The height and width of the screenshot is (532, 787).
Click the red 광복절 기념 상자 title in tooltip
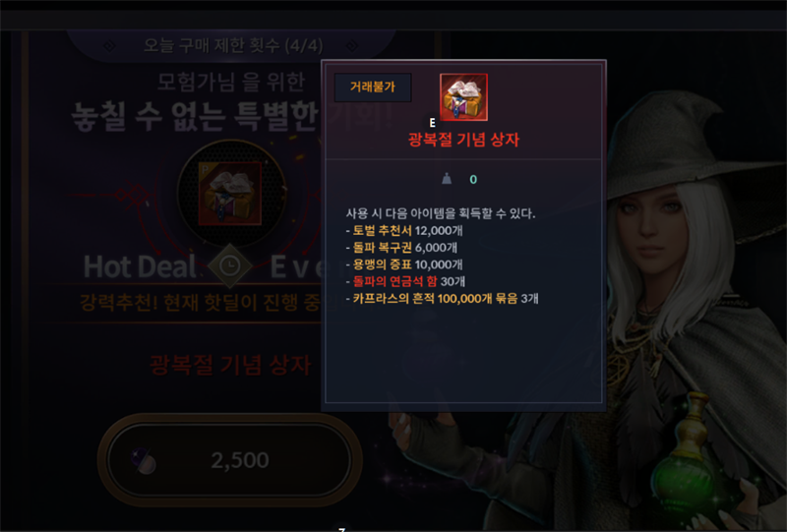[x=463, y=140]
